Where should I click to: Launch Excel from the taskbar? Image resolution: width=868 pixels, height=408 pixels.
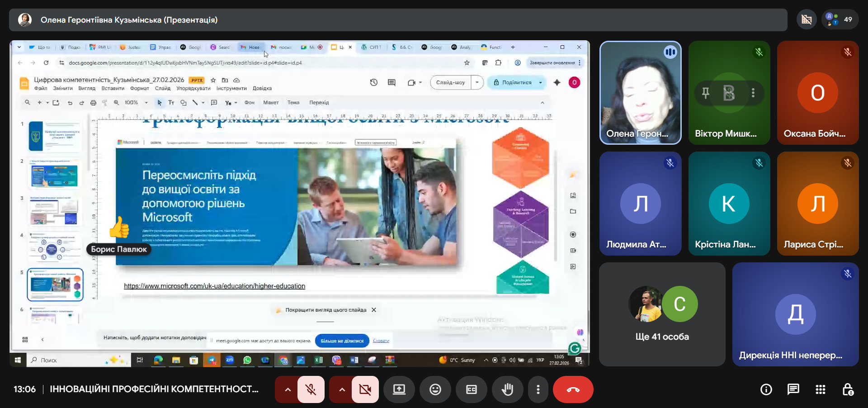(319, 360)
